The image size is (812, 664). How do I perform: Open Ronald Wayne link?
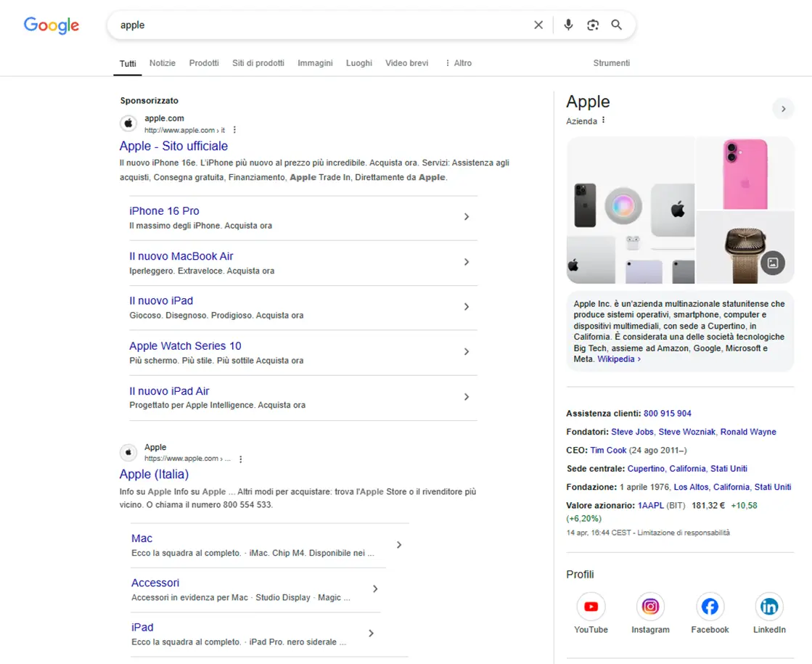(748, 432)
